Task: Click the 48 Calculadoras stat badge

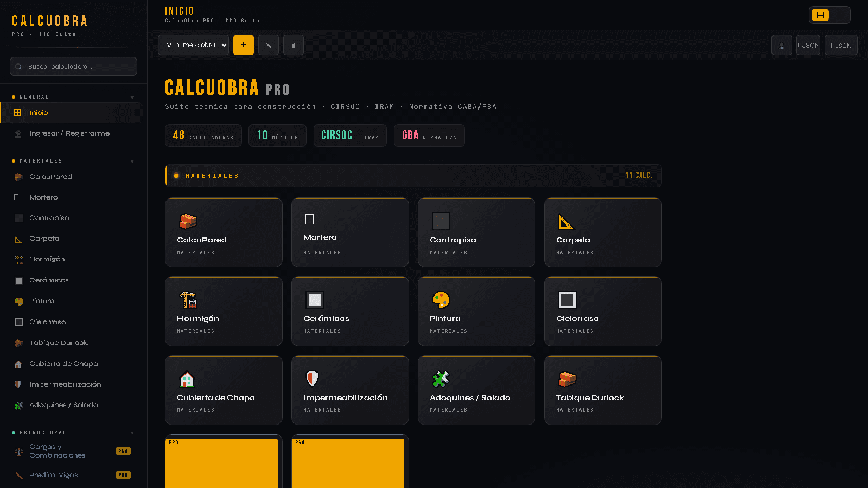Action: (203, 136)
